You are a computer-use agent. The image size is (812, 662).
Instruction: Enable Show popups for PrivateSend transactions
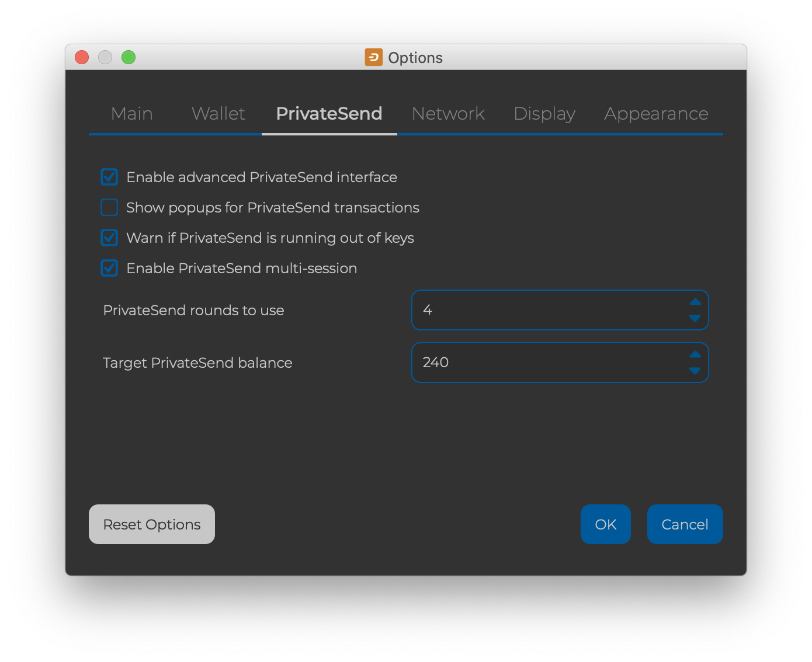tap(109, 207)
